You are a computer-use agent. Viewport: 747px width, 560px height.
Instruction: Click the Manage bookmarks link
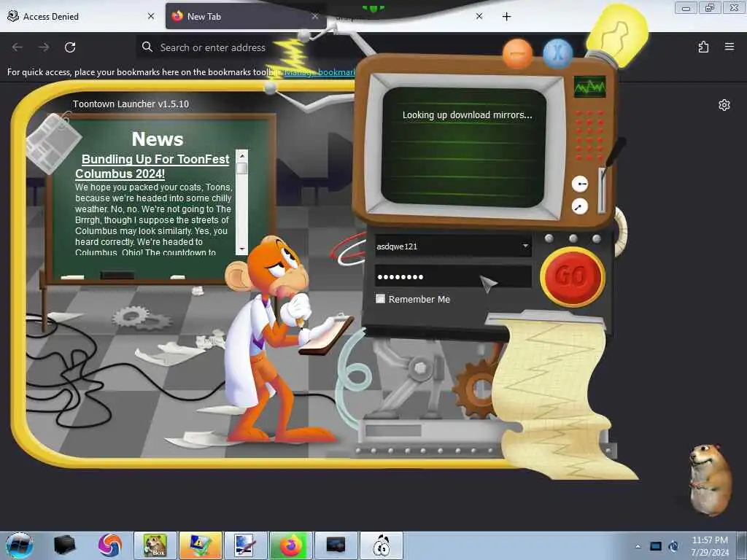tap(320, 72)
